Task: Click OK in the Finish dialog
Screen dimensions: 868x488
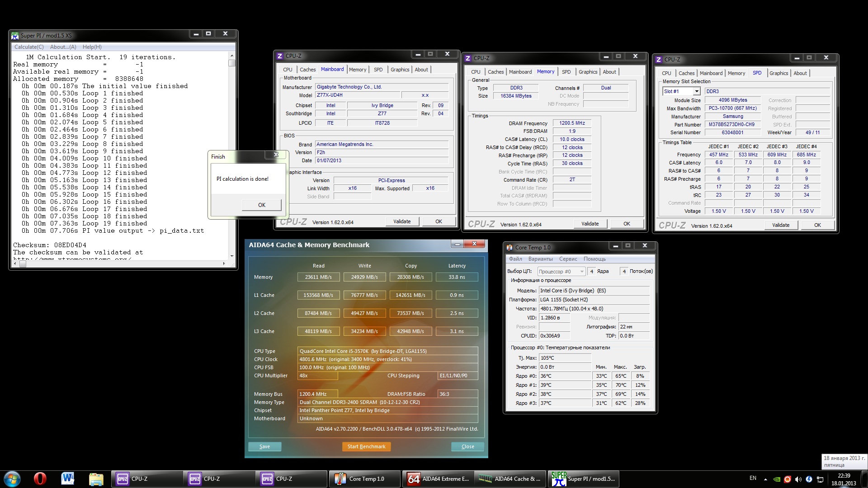Action: (x=262, y=205)
